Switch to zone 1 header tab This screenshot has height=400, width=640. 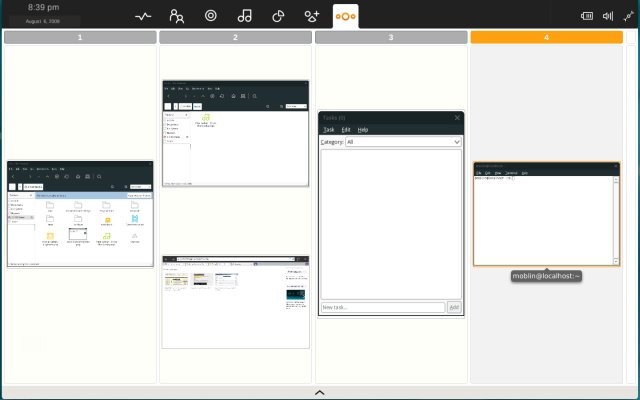click(x=80, y=37)
